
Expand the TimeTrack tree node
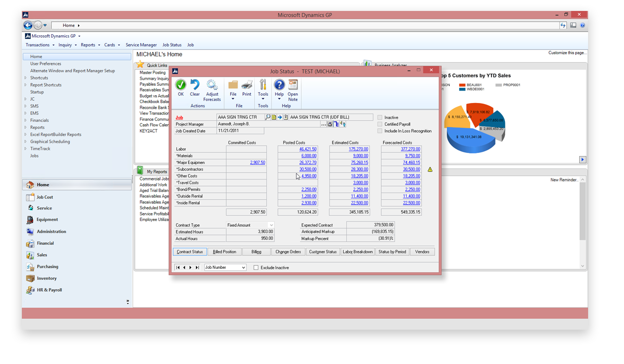click(25, 149)
